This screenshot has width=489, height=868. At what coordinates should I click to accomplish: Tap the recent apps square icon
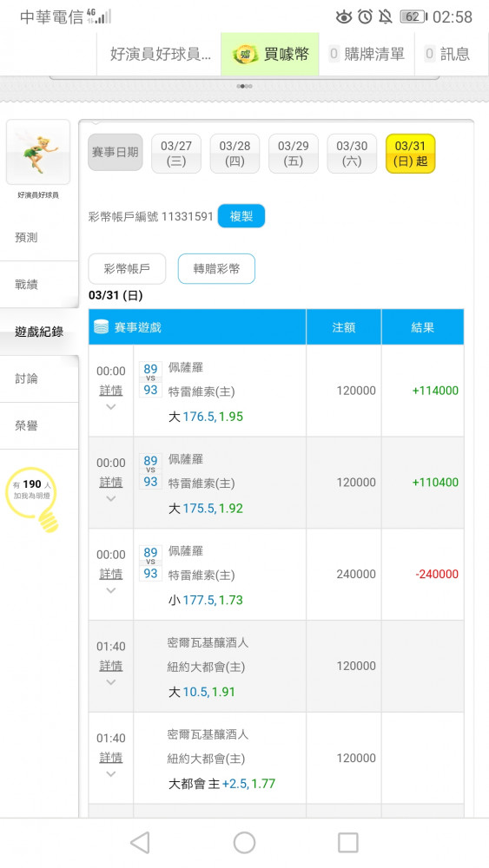click(347, 843)
